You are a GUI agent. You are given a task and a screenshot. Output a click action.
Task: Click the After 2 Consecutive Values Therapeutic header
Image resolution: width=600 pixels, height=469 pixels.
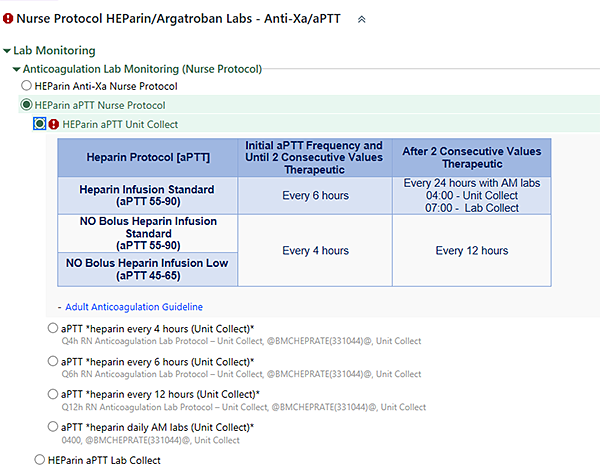tap(472, 158)
